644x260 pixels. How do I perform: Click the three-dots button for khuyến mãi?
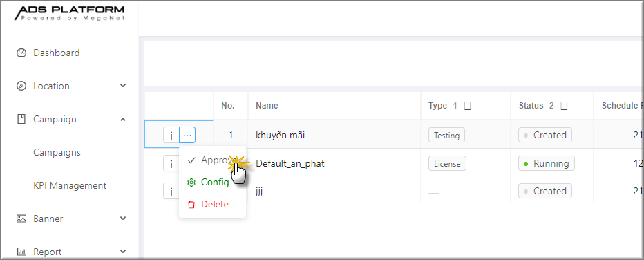pyautogui.click(x=187, y=135)
